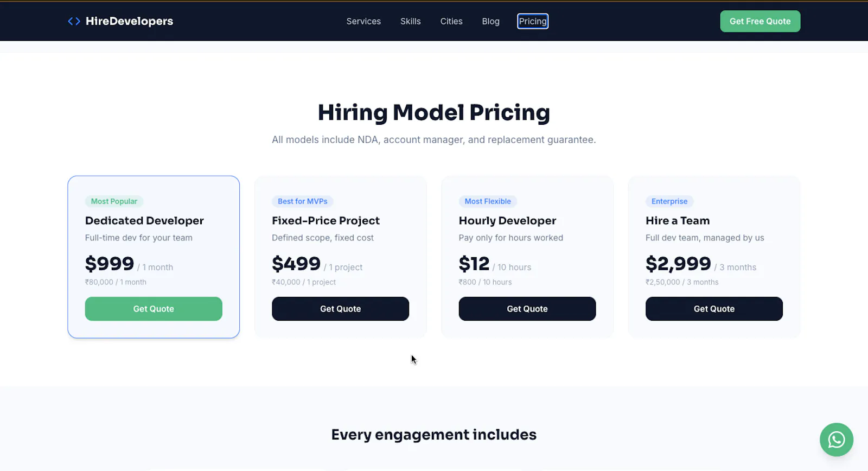868x471 pixels.
Task: Click the Hiring Model Pricing heading
Action: [434, 112]
